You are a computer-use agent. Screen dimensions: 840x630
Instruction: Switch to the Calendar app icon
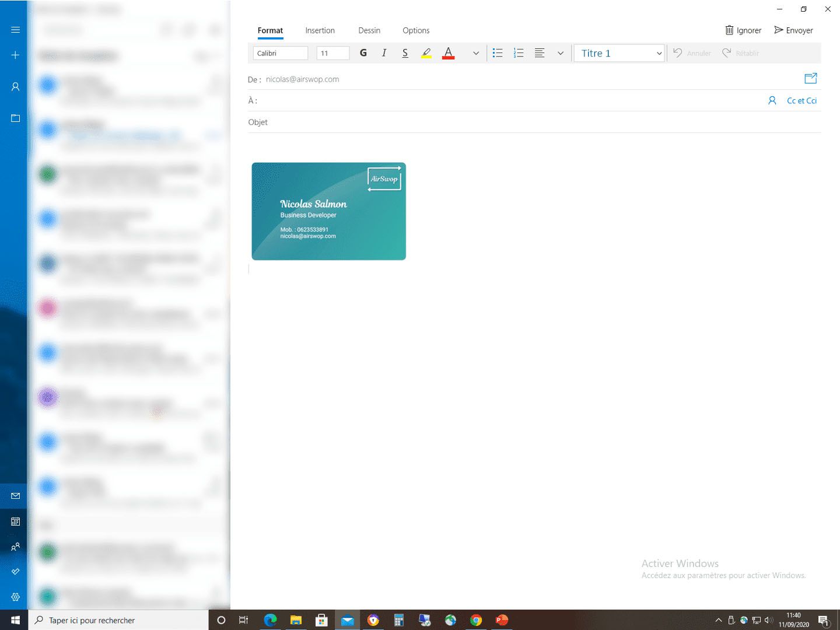[16, 521]
